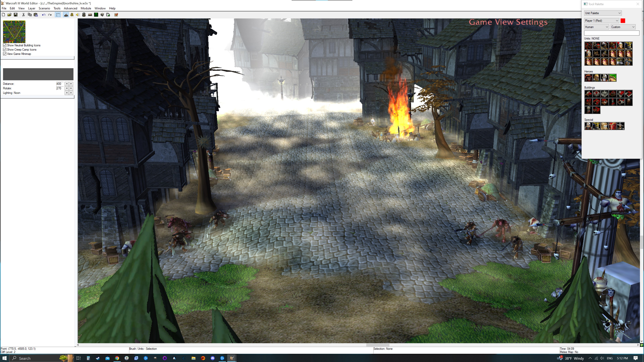Open the Object Editor helmet icon
644x362 pixels.
(x=84, y=15)
